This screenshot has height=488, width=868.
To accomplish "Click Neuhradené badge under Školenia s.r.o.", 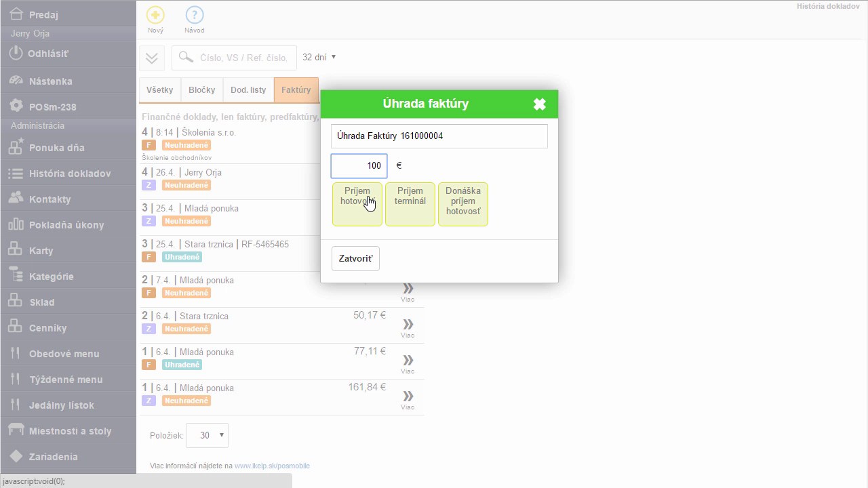I will point(186,145).
